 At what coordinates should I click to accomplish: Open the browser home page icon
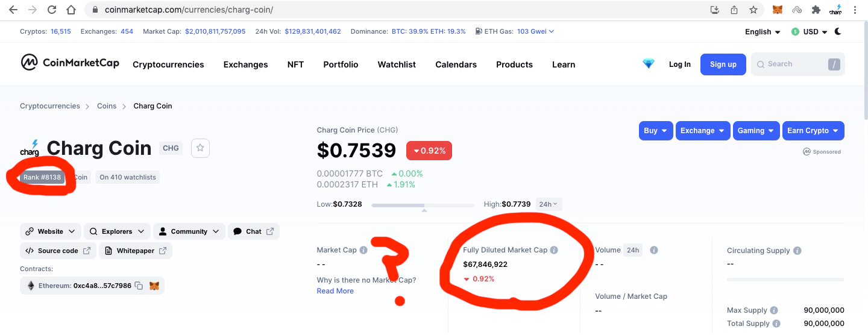point(71,10)
